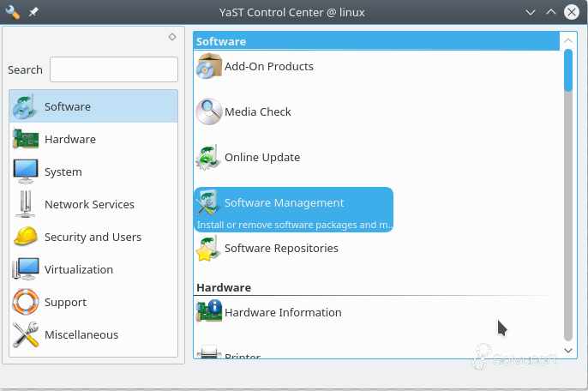Click the Add-On Products label
The image size is (588, 391).
pyautogui.click(x=269, y=66)
